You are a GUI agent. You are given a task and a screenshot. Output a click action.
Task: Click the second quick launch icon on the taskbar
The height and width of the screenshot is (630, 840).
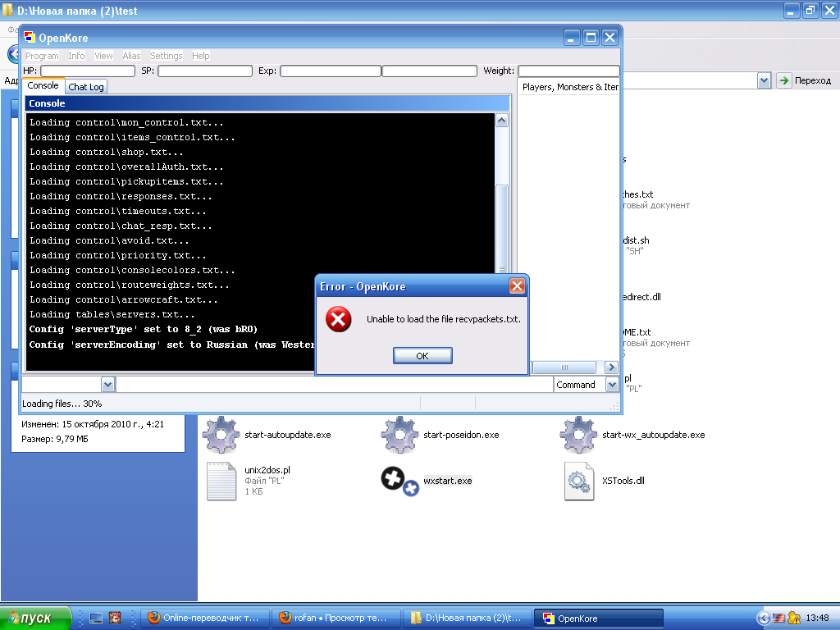point(115,619)
